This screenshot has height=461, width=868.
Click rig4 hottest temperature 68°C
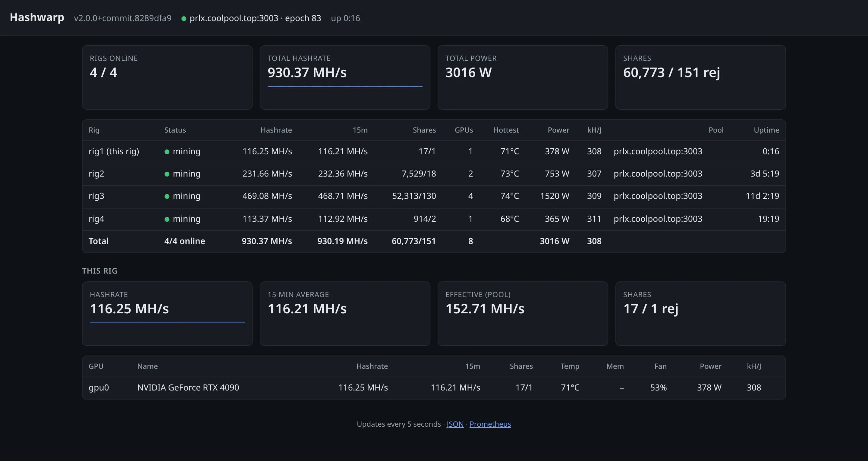509,219
